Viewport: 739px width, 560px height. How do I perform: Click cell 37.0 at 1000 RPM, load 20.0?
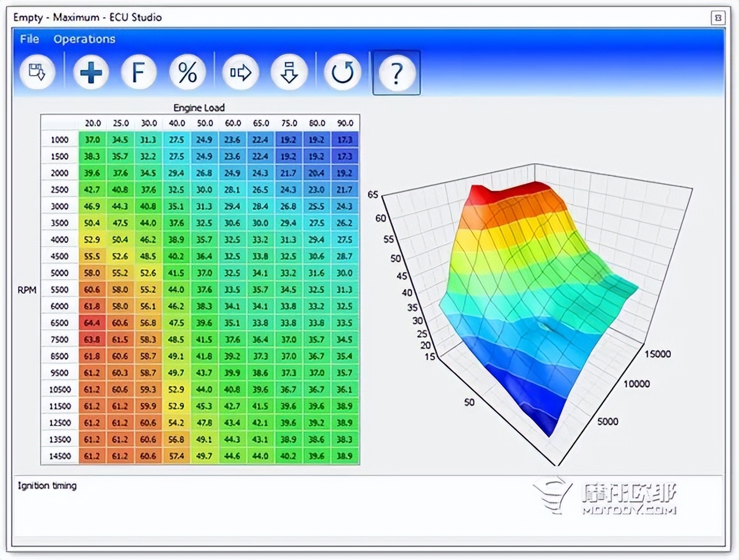pyautogui.click(x=92, y=140)
